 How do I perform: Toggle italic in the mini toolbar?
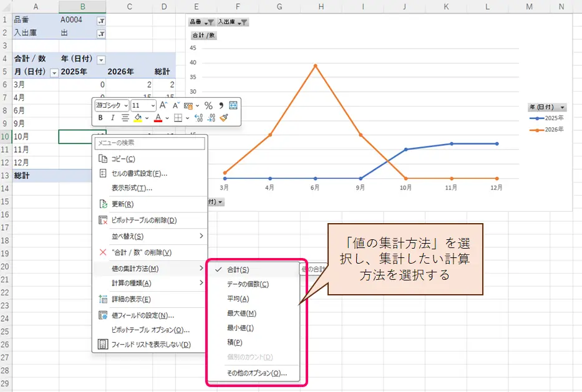pyautogui.click(x=112, y=118)
